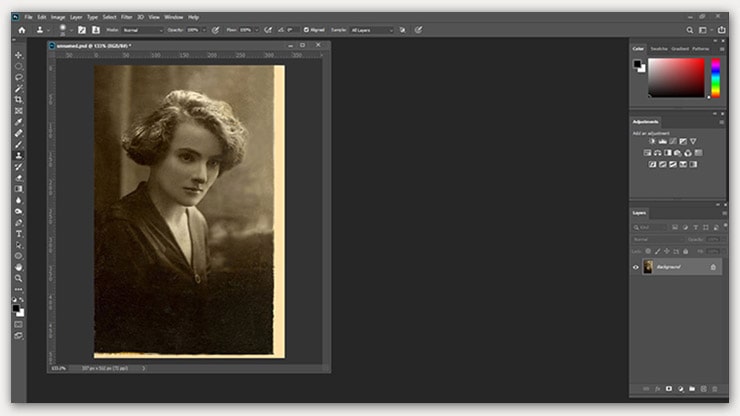740x416 pixels.
Task: Select the Clone Stamp tool in toolbar
Action: [x=19, y=155]
